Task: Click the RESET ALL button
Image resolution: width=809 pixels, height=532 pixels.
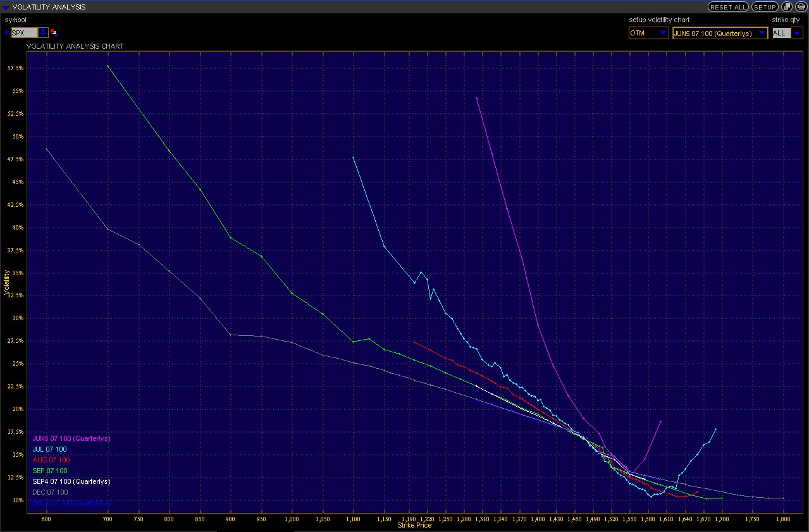Action: [x=728, y=7]
